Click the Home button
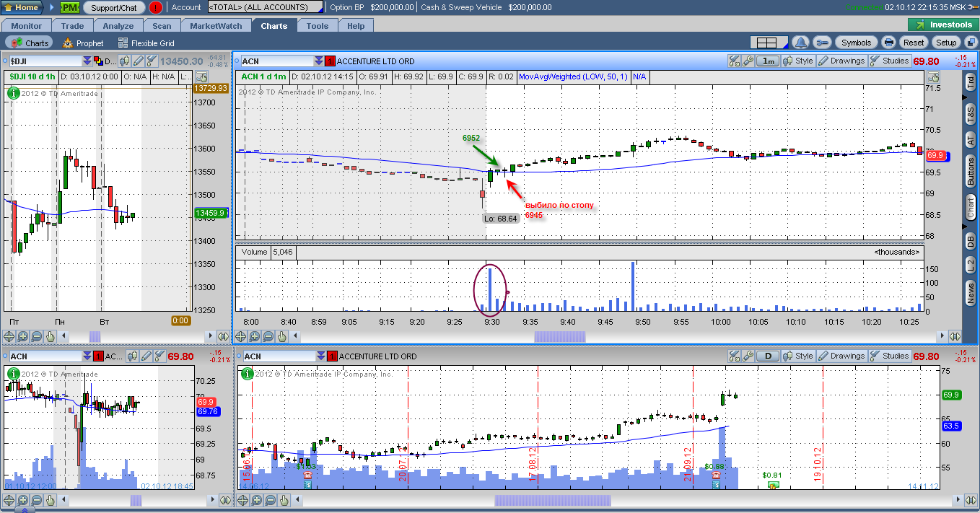 tap(22, 7)
